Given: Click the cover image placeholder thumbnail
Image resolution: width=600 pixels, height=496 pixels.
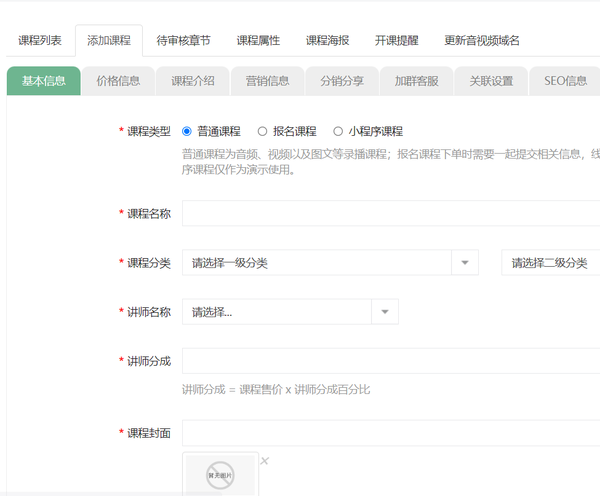Looking at the screenshot, I should [x=220, y=475].
